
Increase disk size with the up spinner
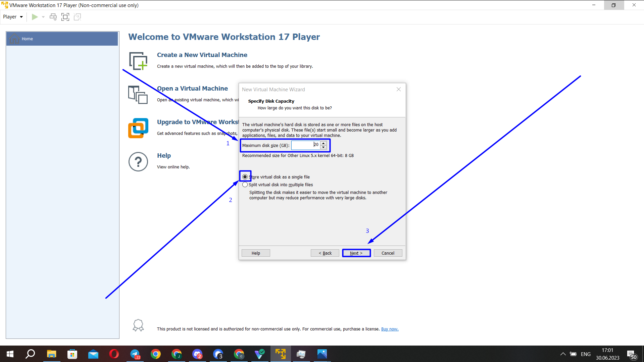point(323,143)
